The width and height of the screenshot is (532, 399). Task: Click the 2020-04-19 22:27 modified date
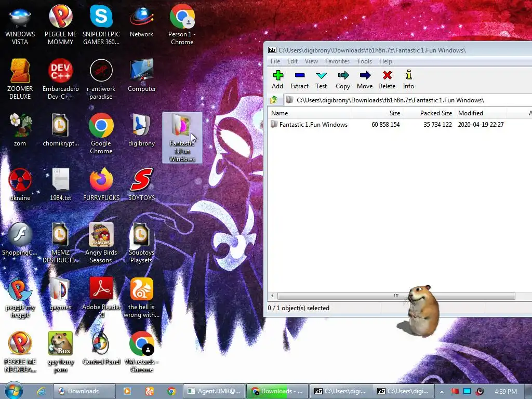coord(481,125)
